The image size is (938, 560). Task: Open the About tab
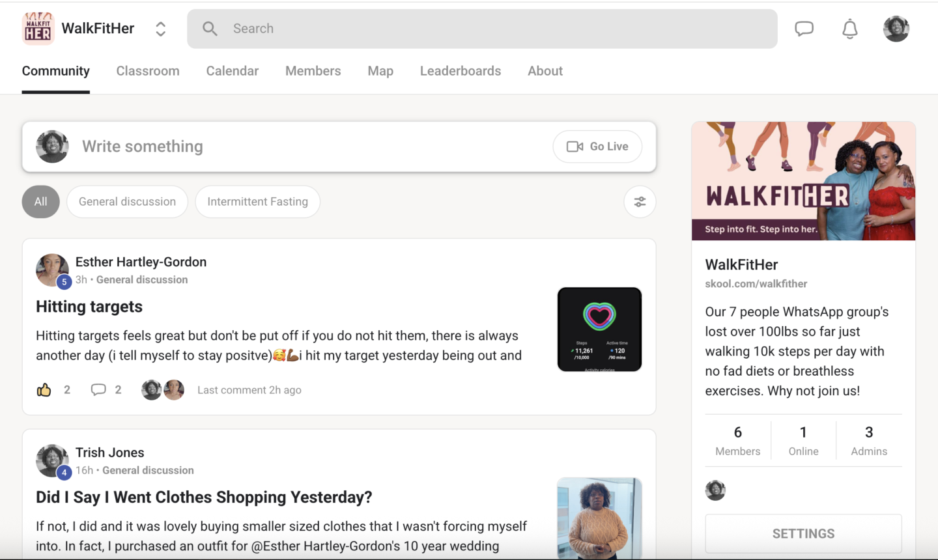tap(545, 71)
